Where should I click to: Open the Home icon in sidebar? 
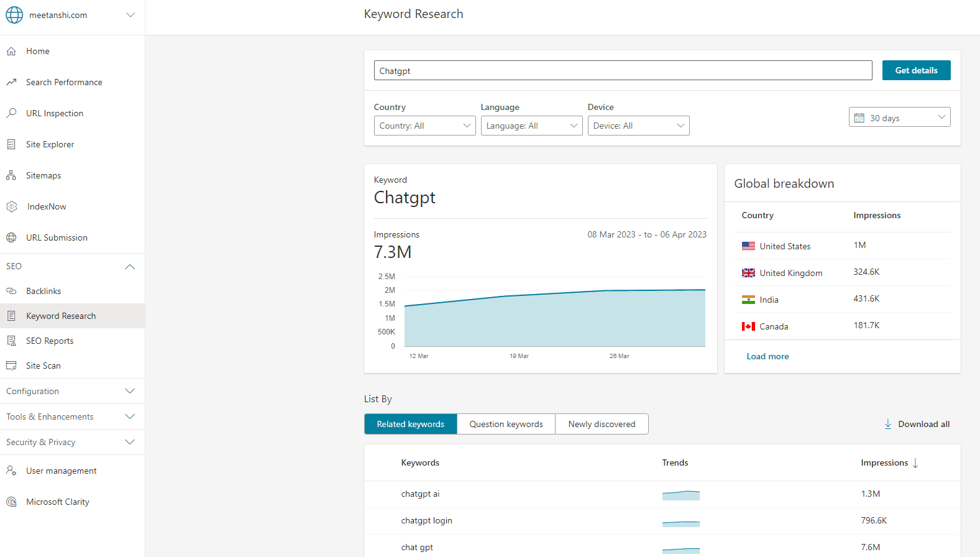click(11, 52)
